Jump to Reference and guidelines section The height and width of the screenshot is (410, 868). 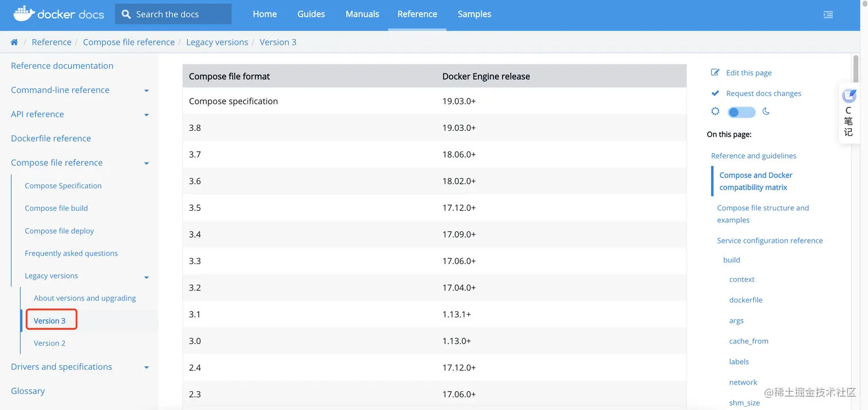(754, 156)
